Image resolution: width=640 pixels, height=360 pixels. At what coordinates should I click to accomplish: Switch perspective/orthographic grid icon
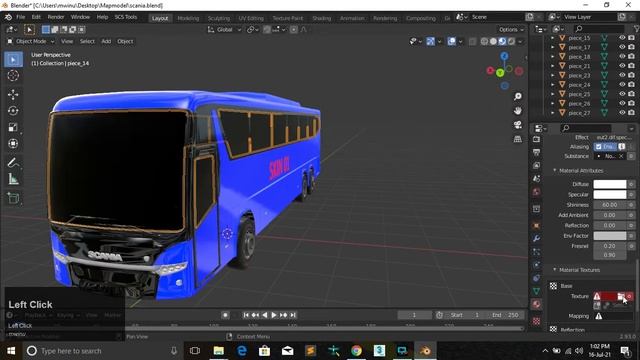[x=518, y=139]
